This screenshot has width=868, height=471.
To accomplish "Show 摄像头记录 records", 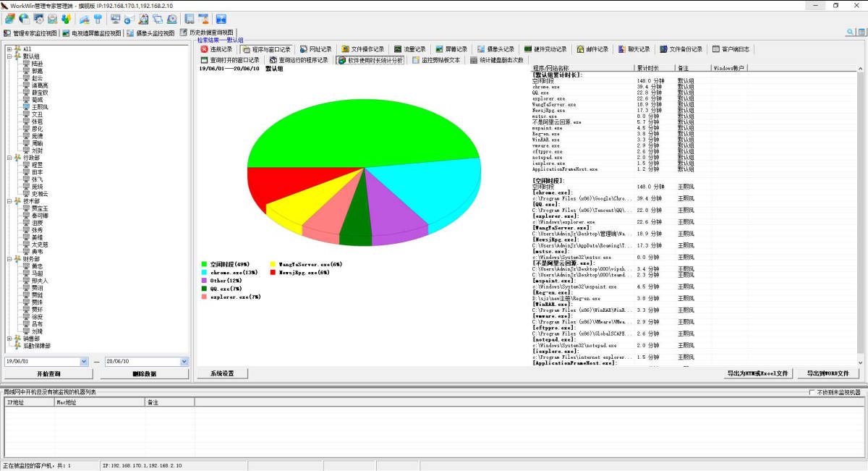I will click(495, 49).
